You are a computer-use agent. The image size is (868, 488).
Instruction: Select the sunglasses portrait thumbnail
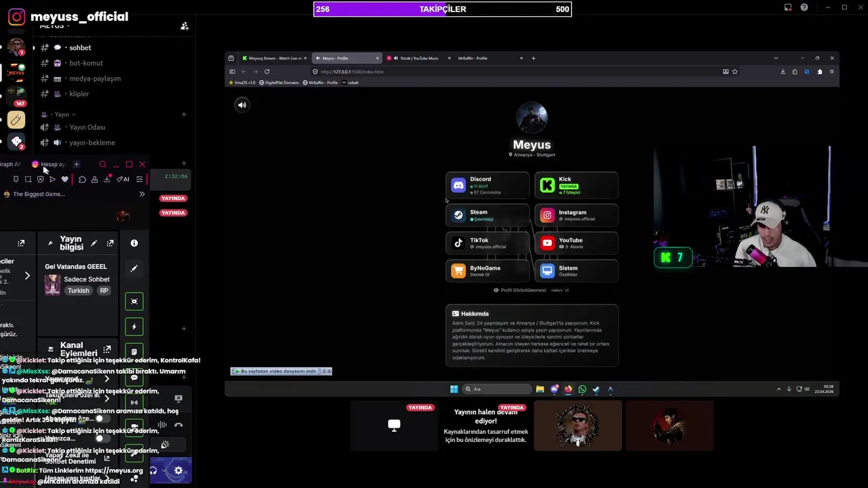(x=578, y=426)
